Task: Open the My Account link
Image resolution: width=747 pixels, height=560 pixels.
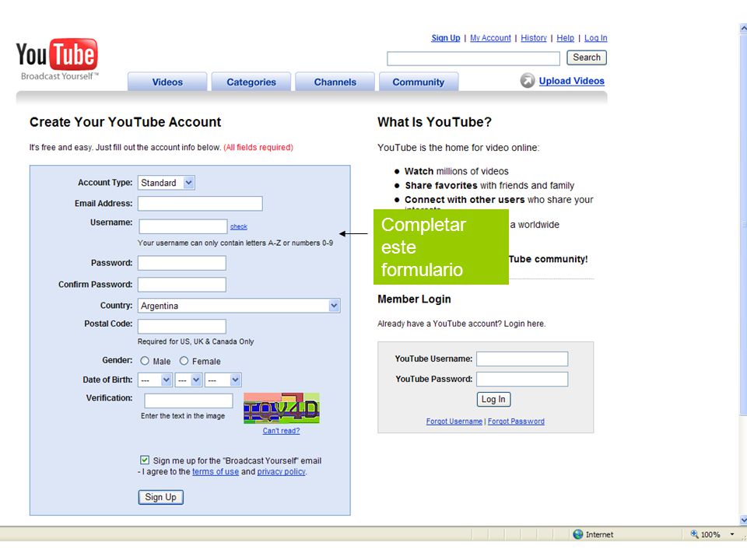Action: pos(490,38)
